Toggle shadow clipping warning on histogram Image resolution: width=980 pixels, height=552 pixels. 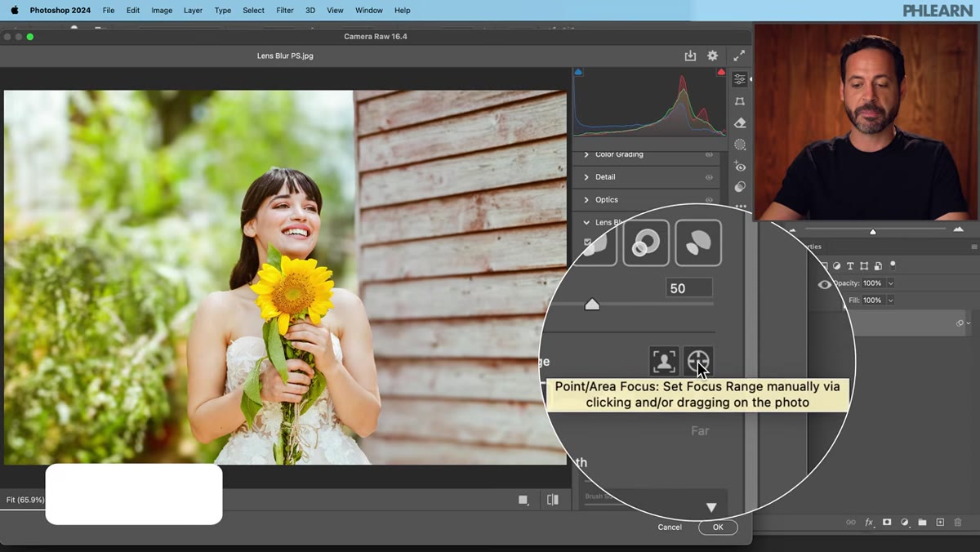click(578, 72)
